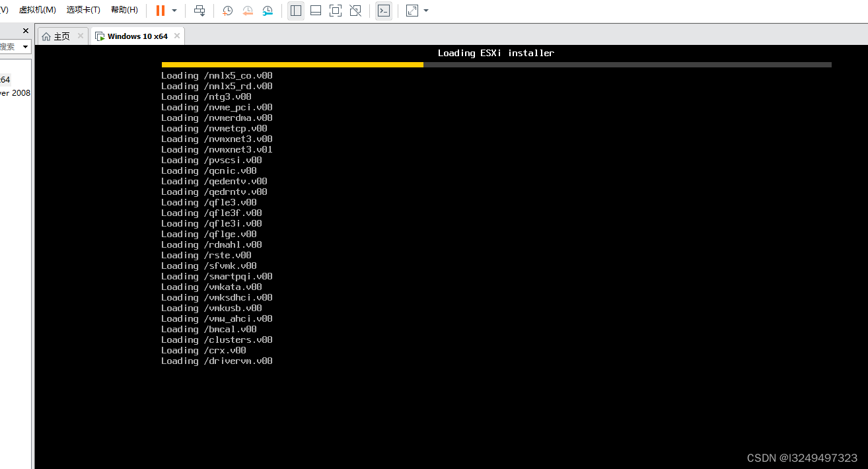868x469 pixels.
Task: Click the line Loading /drivervm.v00
Action: click(x=217, y=361)
